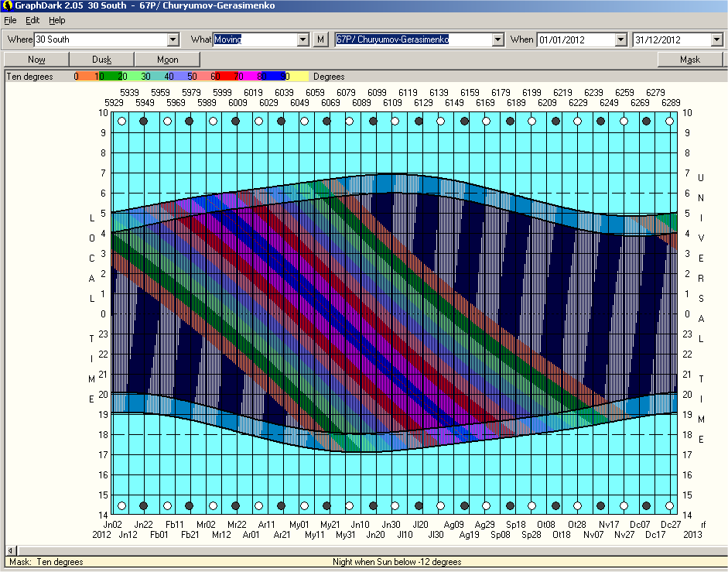Screen dimensions: 728x572
Task: Toggle the Mask button
Action: click(x=689, y=60)
